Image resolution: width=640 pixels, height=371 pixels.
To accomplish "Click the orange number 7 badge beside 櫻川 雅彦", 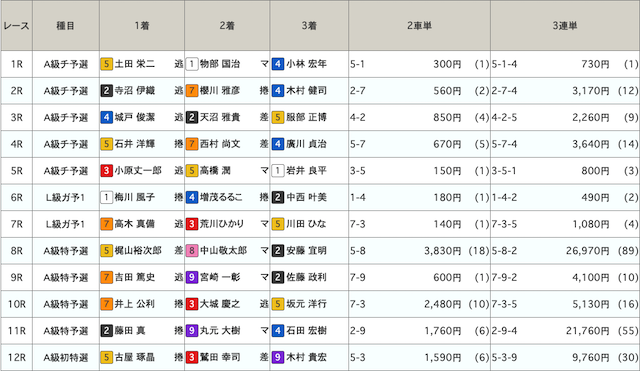I will pos(192,91).
